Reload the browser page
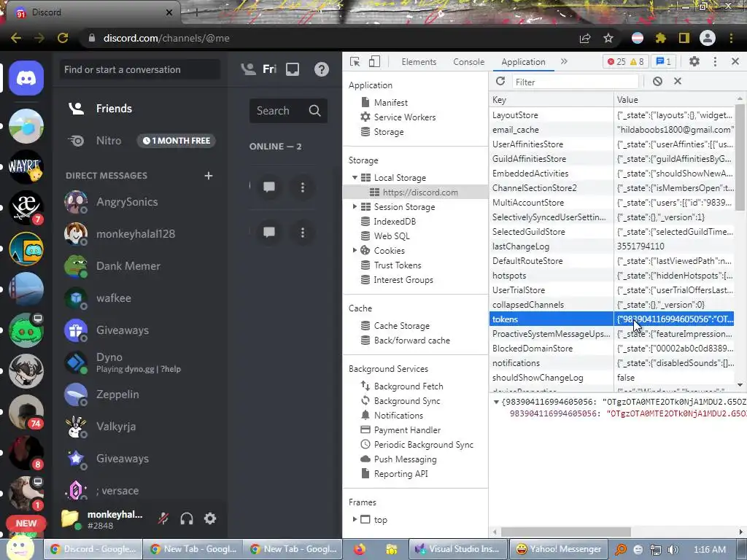Viewport: 747px width, 560px height. pos(63,38)
